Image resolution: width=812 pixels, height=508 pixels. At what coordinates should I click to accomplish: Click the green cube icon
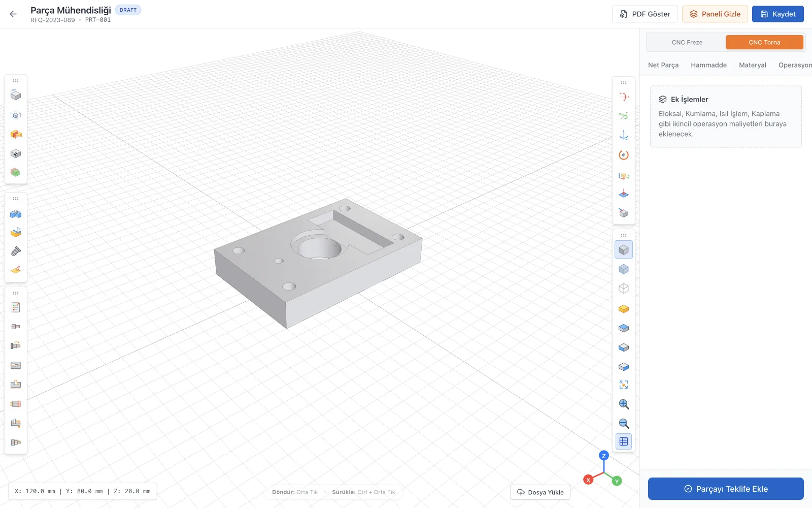coord(16,172)
